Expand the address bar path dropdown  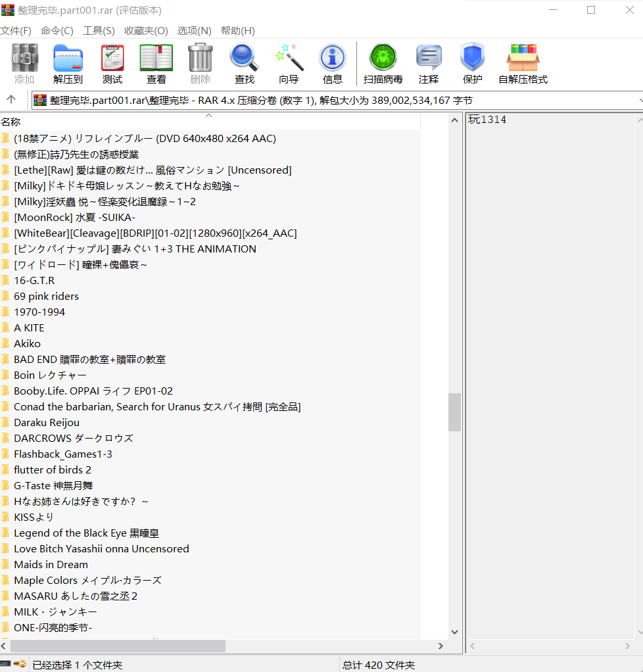640,101
